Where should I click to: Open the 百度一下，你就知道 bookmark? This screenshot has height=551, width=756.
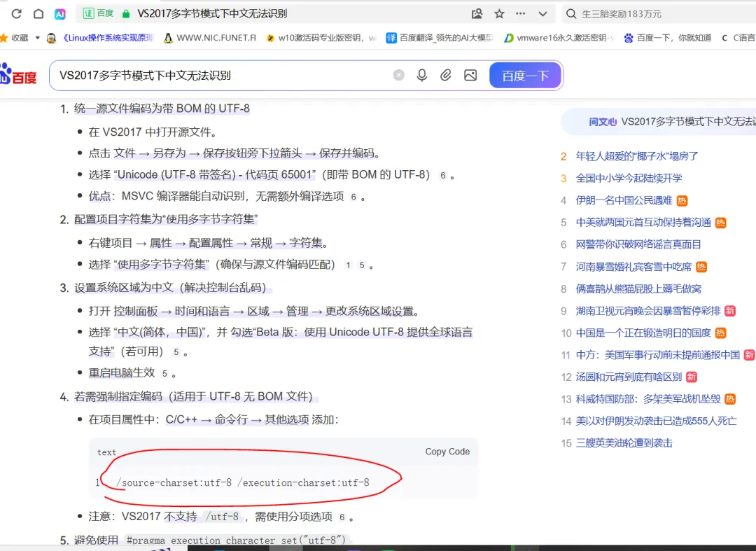coord(667,38)
